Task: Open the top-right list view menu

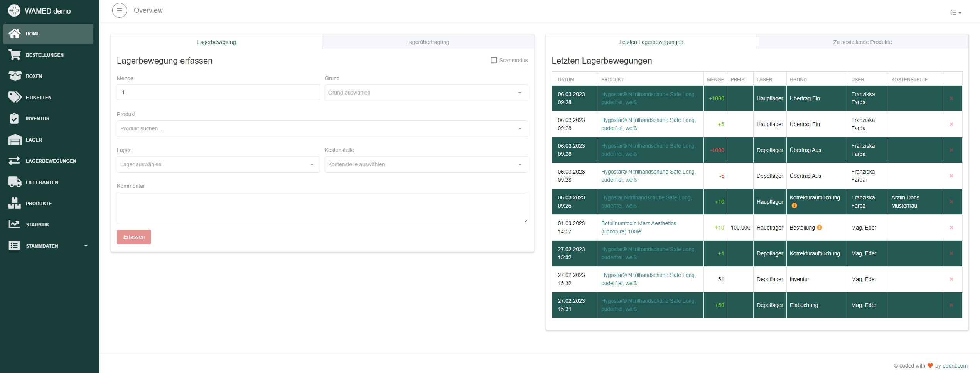Action: pyautogui.click(x=955, y=13)
